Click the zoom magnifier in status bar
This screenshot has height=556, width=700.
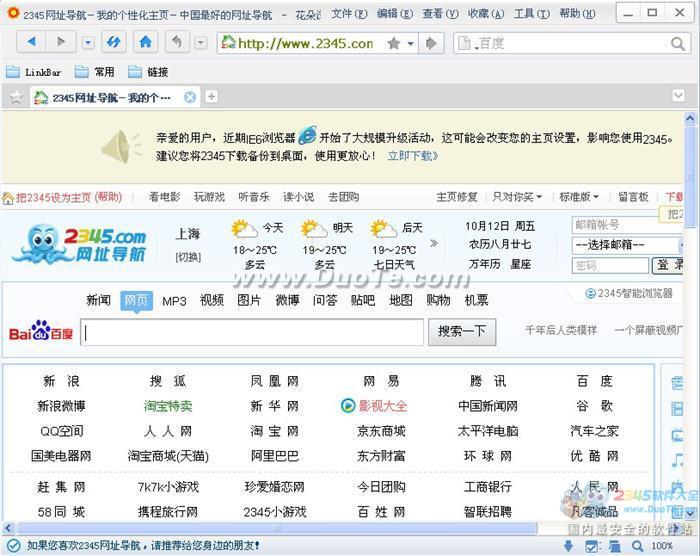pos(638,546)
